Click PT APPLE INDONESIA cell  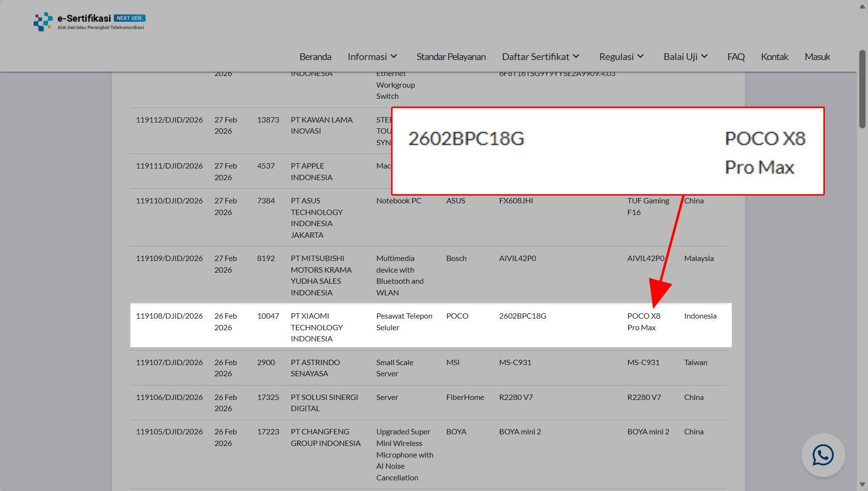pos(312,171)
